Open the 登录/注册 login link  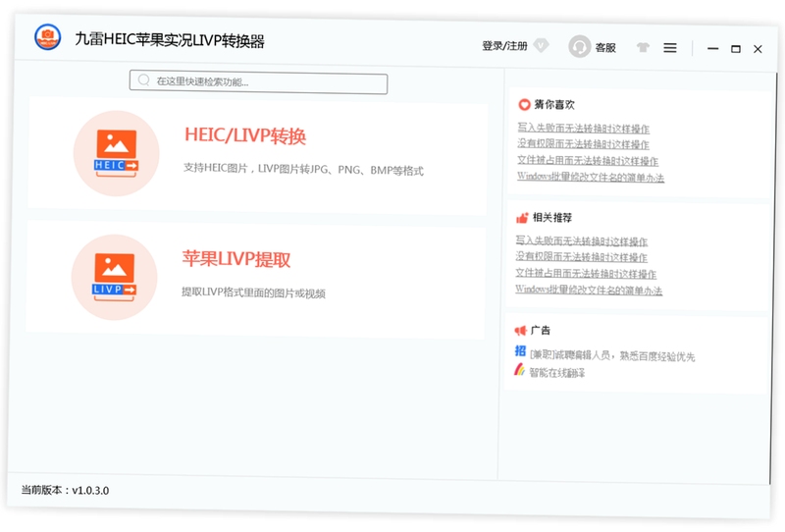[504, 46]
